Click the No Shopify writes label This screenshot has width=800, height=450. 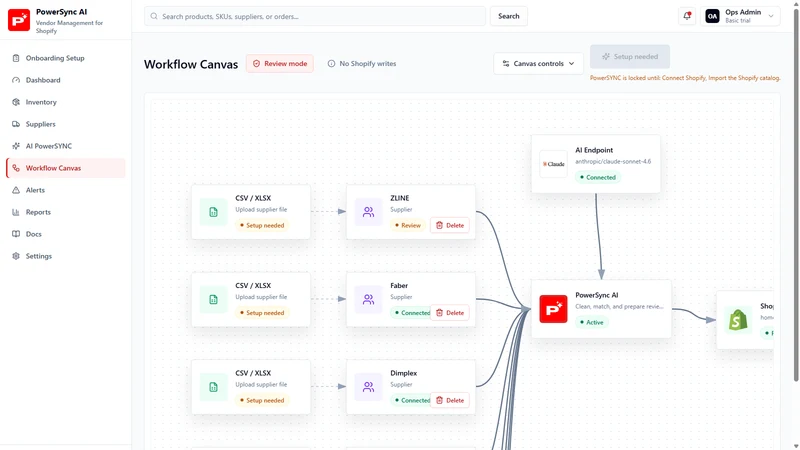point(367,64)
